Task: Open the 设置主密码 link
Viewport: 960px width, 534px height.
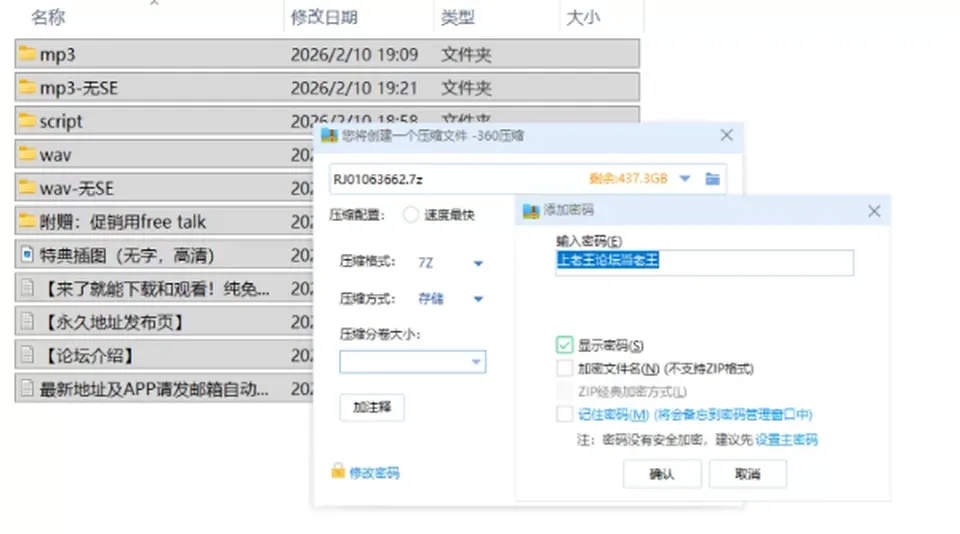Action: click(786, 439)
